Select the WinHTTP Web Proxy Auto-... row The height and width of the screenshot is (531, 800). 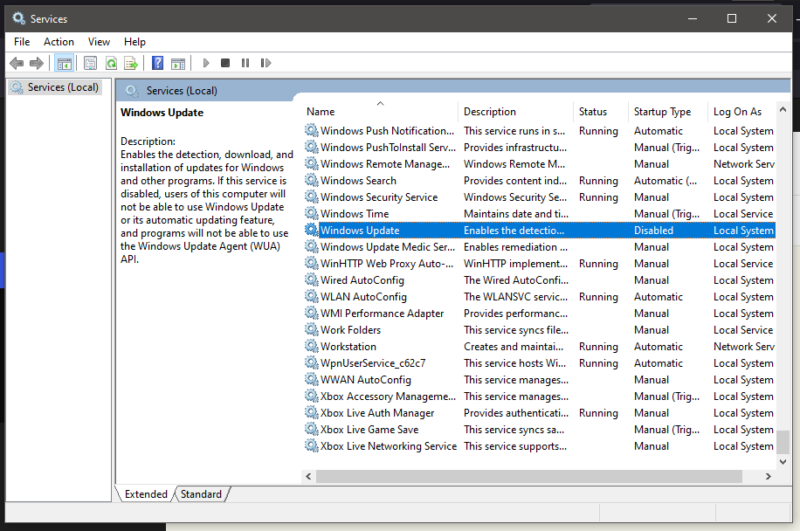point(539,263)
